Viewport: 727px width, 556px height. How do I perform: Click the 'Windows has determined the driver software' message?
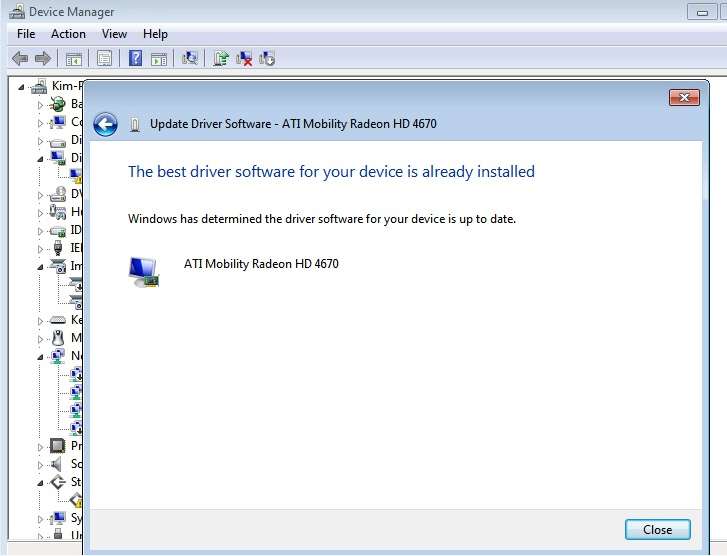pos(322,219)
